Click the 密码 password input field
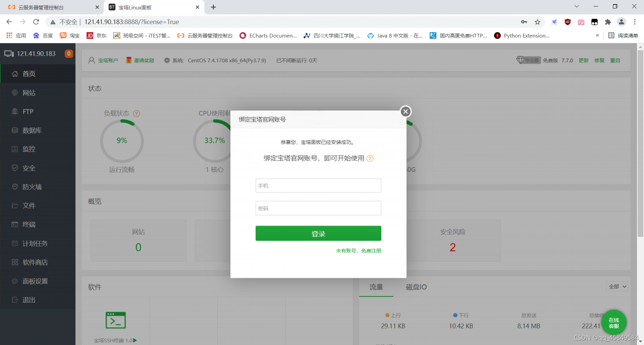Image resolution: width=644 pixels, height=345 pixels. [318, 208]
